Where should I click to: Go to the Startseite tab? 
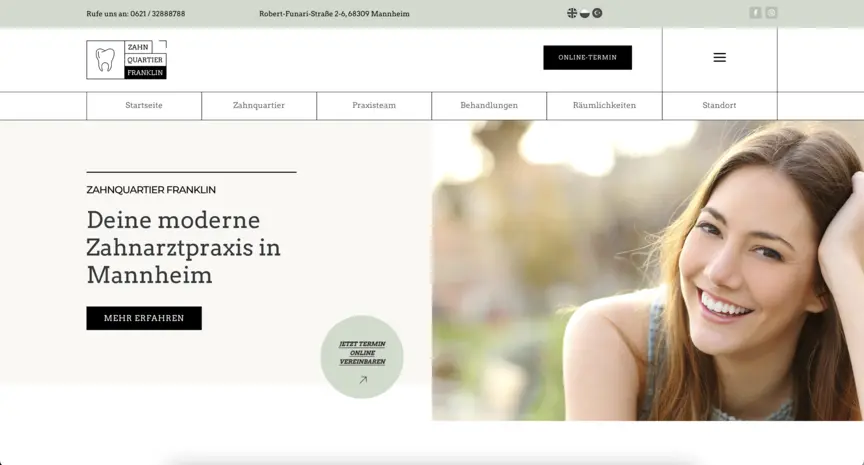144,105
